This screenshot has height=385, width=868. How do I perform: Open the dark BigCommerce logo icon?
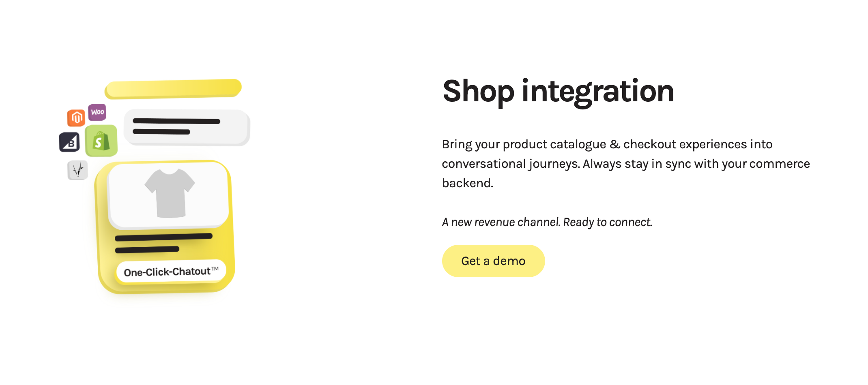[x=69, y=142]
